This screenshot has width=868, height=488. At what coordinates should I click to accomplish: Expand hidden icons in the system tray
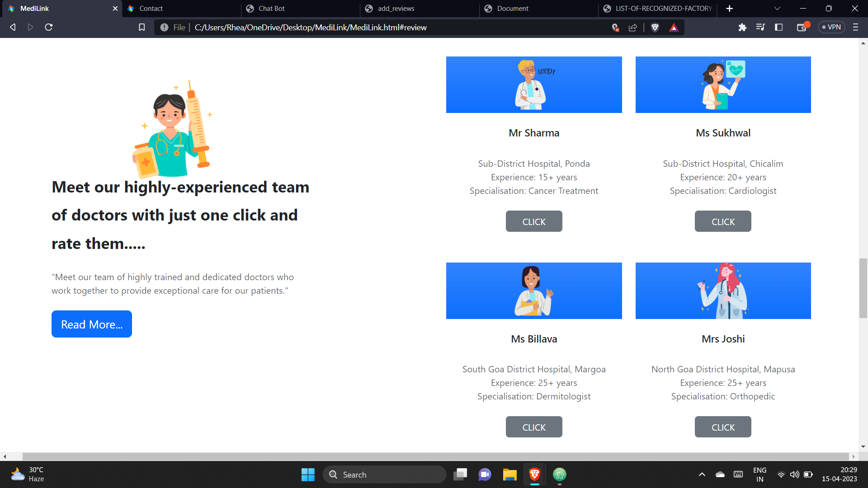tap(702, 474)
